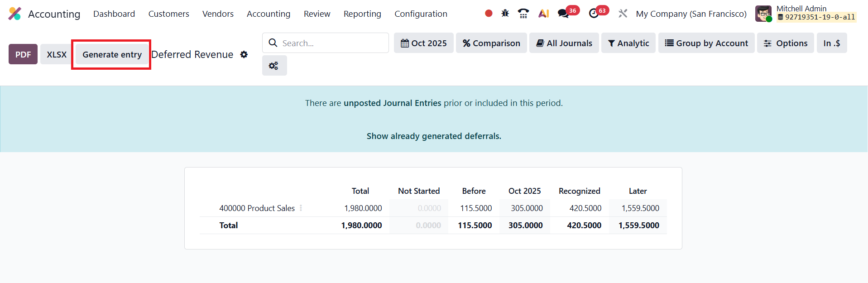Open the Oct 2025 date filter
868x283 pixels.
[x=423, y=43]
